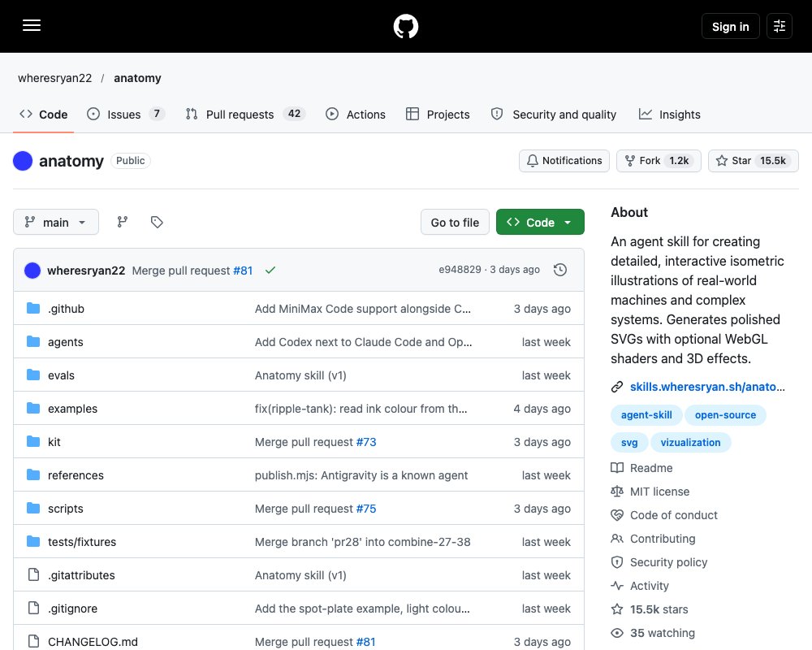Click the Notifications button
Screen dimensions: 812x650
tap(564, 161)
